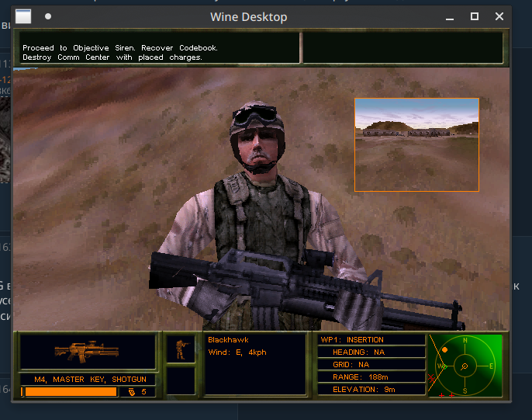Click the 'Wine Desktop' title text
This screenshot has height=420, width=532.
click(x=249, y=17)
